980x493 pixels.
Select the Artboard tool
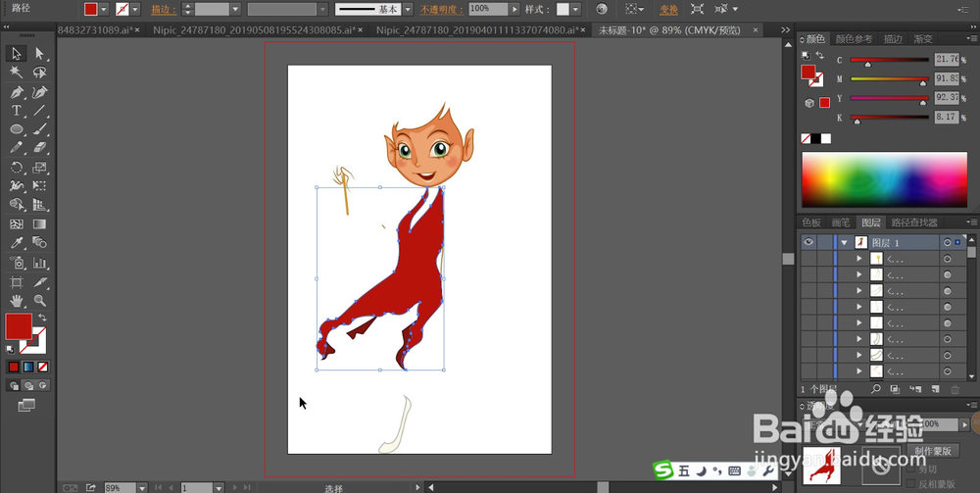[17, 282]
